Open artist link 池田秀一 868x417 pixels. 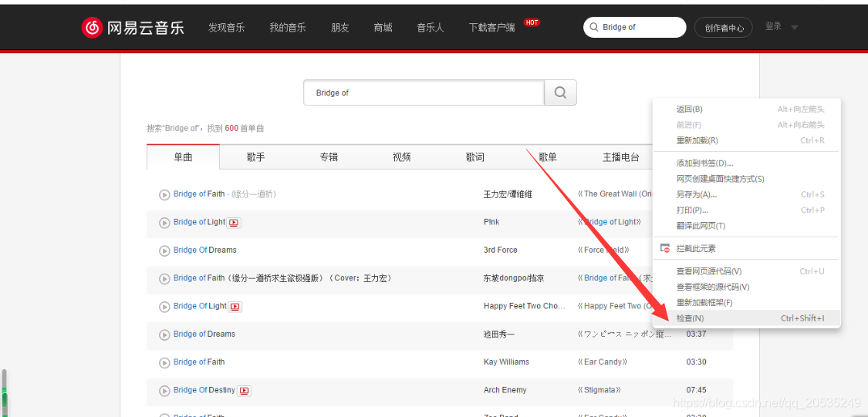point(499,334)
